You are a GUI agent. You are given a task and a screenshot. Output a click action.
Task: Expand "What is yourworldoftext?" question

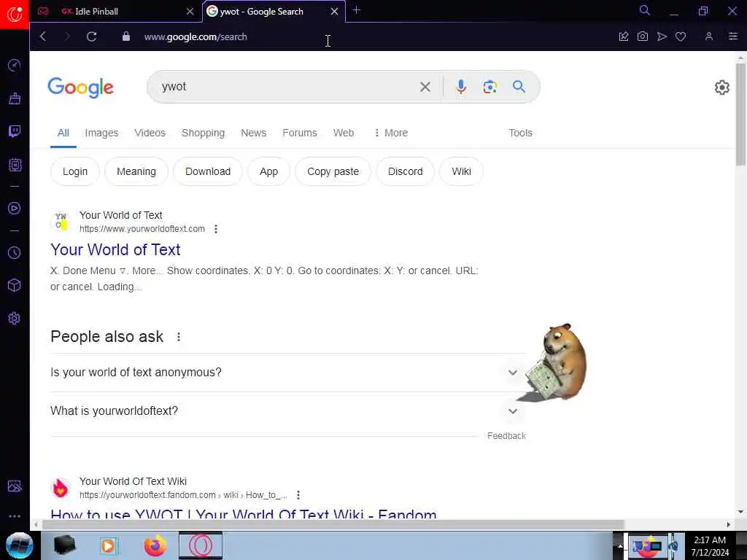287,411
